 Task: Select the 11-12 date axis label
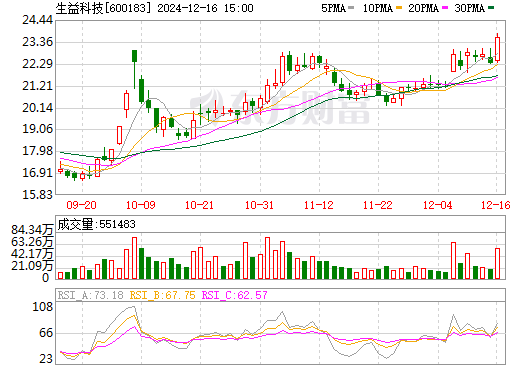[319, 205]
